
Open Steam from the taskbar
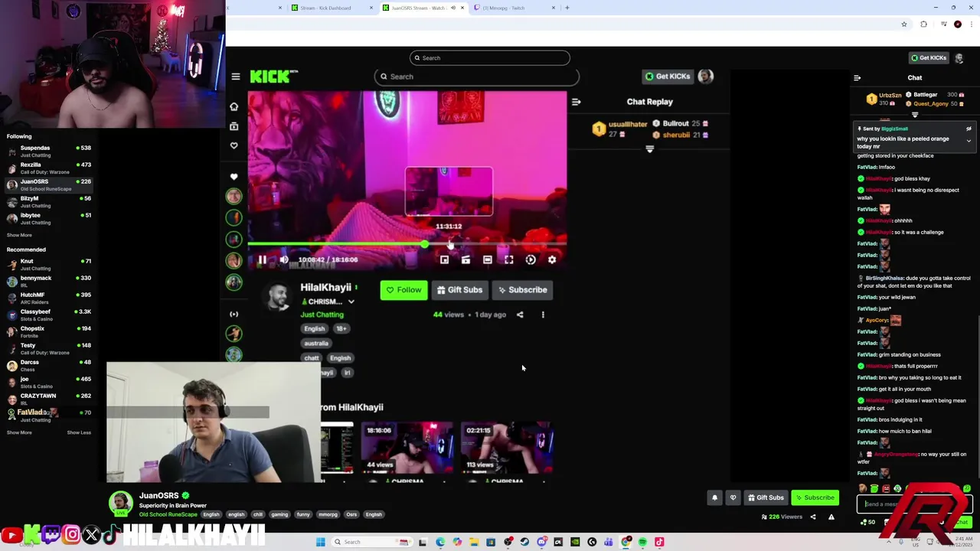[x=524, y=542]
